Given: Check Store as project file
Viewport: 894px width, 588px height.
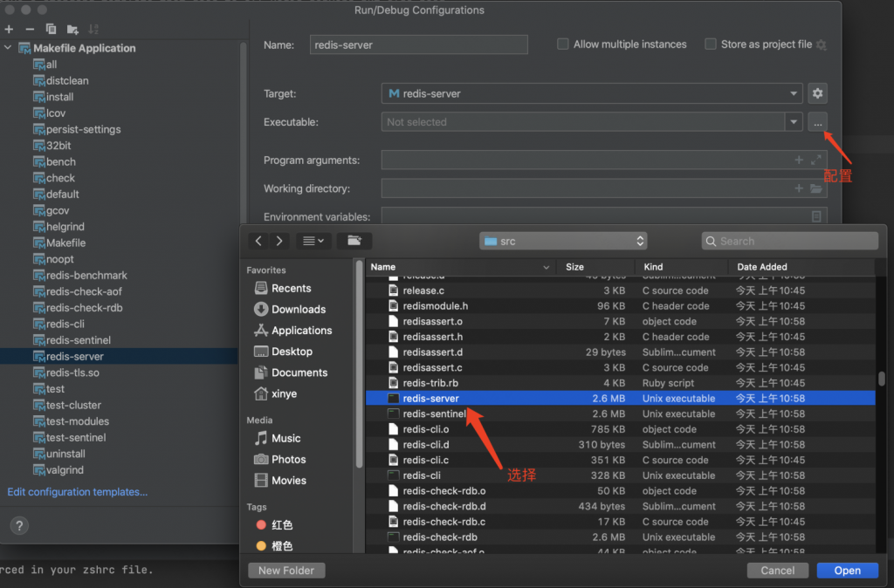Looking at the screenshot, I should pyautogui.click(x=711, y=44).
